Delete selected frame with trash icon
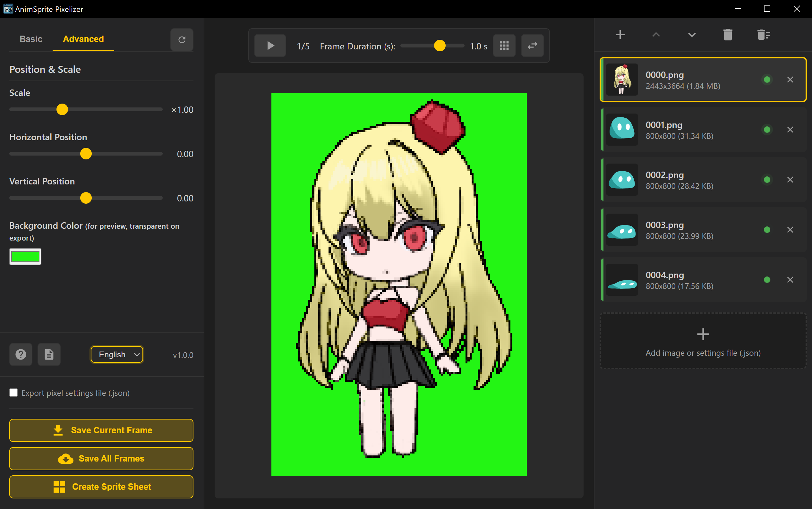Screen dimensions: 812x509 [728, 35]
